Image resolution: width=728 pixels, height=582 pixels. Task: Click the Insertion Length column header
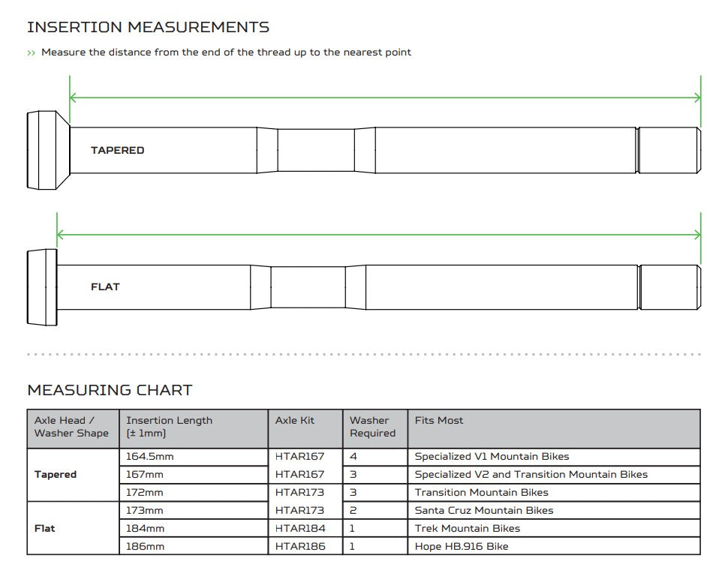169,427
